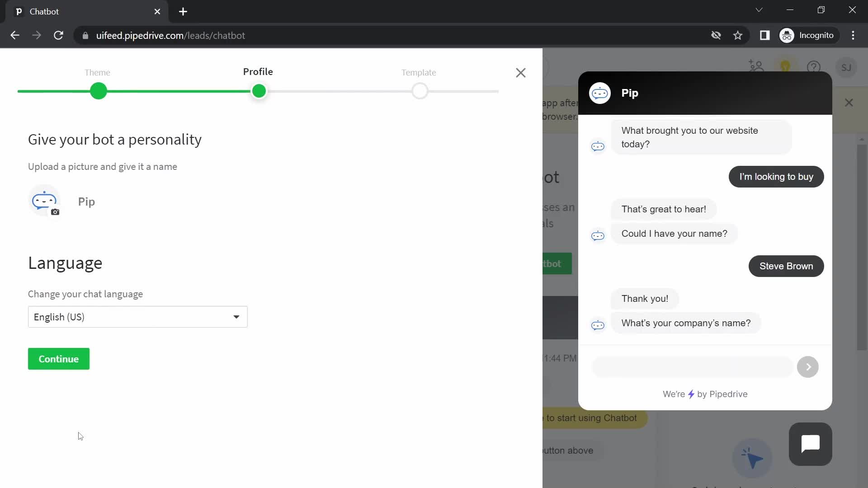This screenshot has height=488, width=868.
Task: Click the Continue button
Action: click(58, 358)
